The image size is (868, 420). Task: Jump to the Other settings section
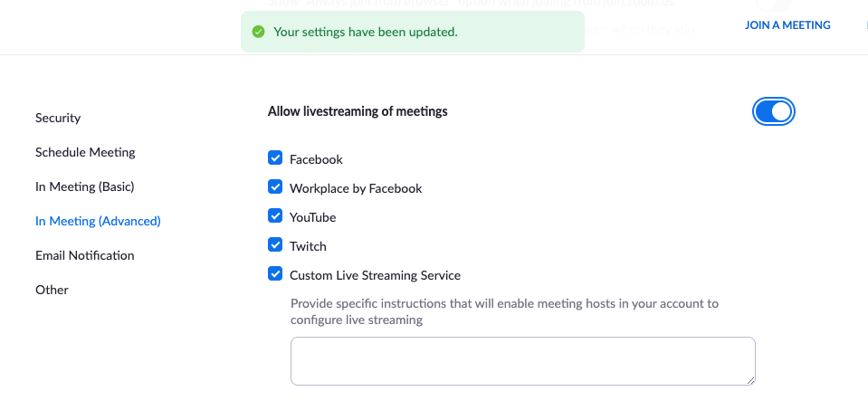[52, 290]
